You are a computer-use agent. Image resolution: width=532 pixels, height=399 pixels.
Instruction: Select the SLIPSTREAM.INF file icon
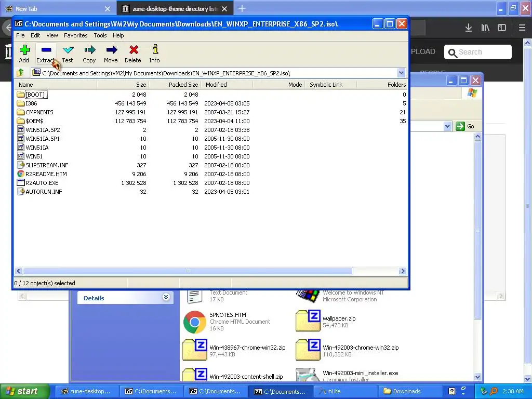pos(21,165)
